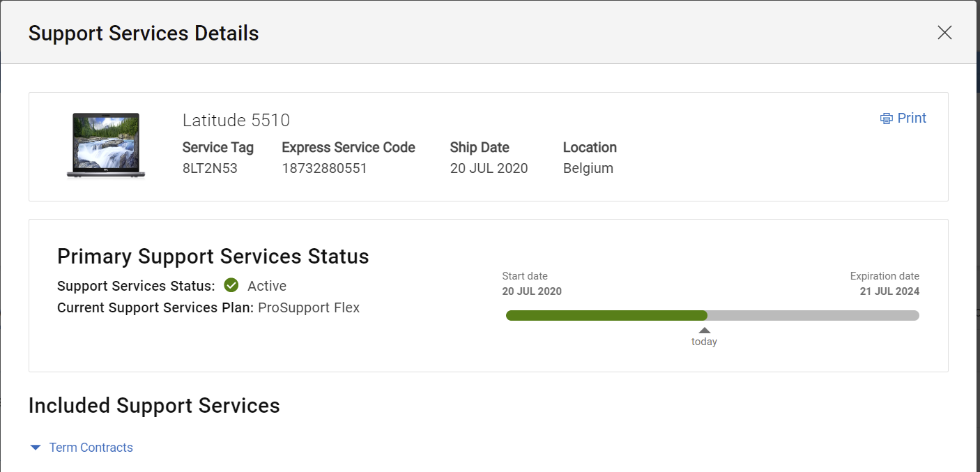Click the Primary Support Services Status heading

pos(213,257)
